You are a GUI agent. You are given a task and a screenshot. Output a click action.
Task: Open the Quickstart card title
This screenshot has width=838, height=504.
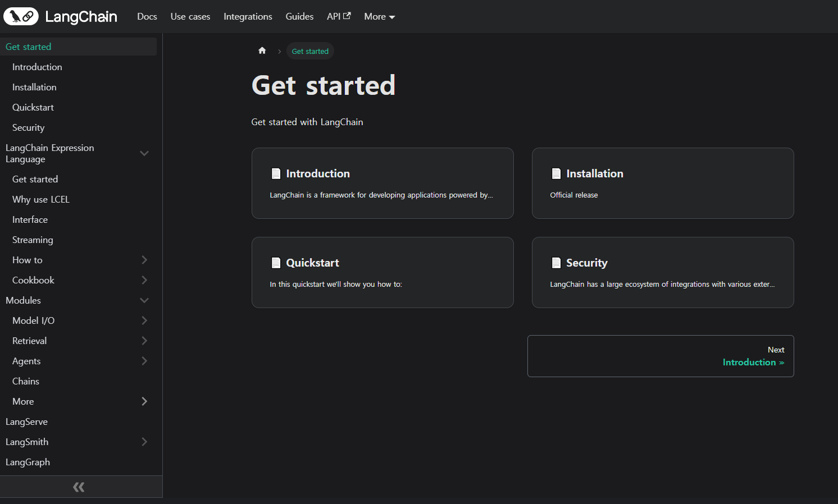coord(312,263)
